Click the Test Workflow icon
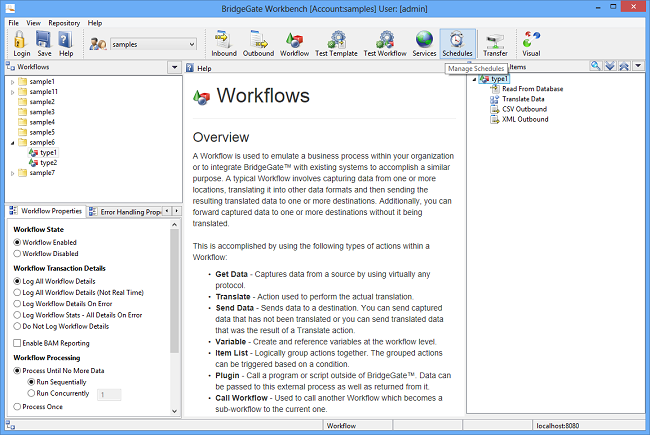 (x=385, y=44)
